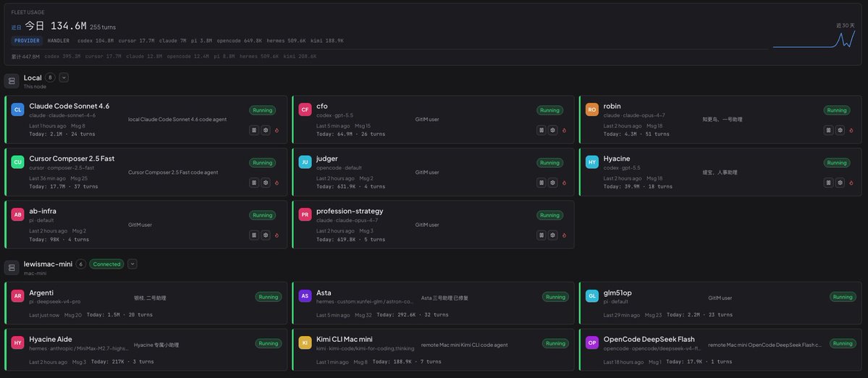Click 'Today: 39.9M · 18 turns' on Hyacine
Screen dimensions: 868x378
click(x=638, y=187)
